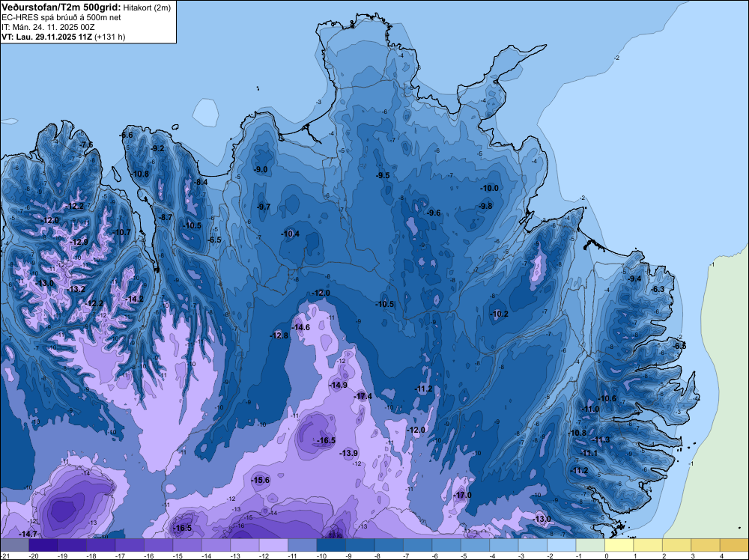
Task: Click the -8.4 temperature label
Action: point(201,182)
